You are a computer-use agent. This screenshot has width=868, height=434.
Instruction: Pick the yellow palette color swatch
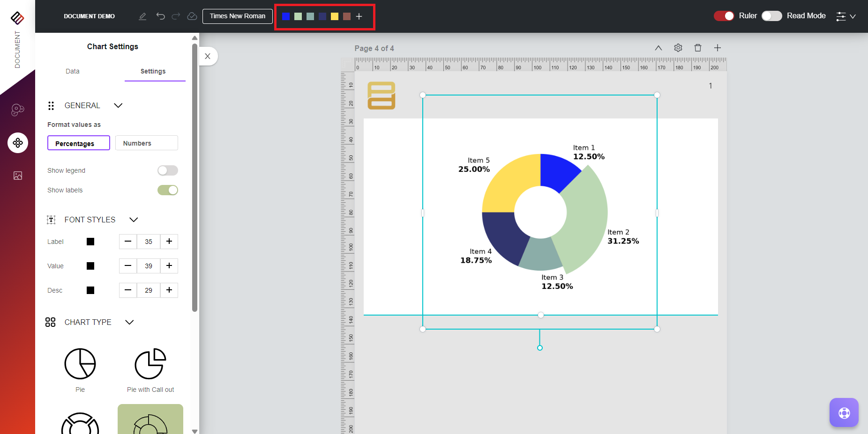pyautogui.click(x=335, y=16)
